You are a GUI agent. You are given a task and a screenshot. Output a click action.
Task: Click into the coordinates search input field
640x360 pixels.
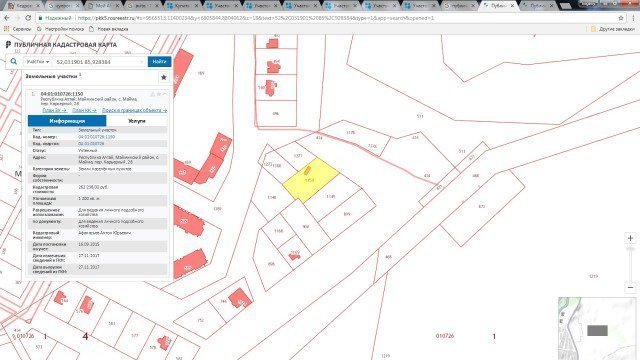point(97,62)
